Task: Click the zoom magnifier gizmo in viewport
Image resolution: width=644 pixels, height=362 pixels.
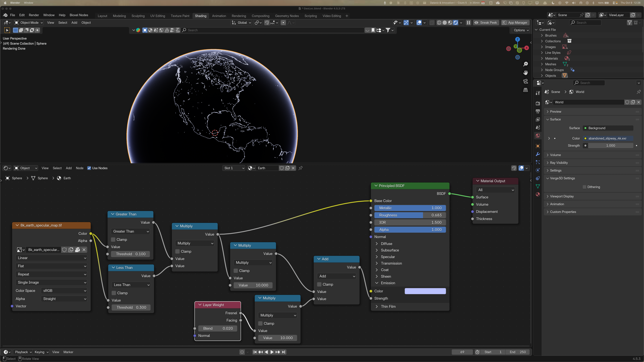Action: pyautogui.click(x=525, y=64)
